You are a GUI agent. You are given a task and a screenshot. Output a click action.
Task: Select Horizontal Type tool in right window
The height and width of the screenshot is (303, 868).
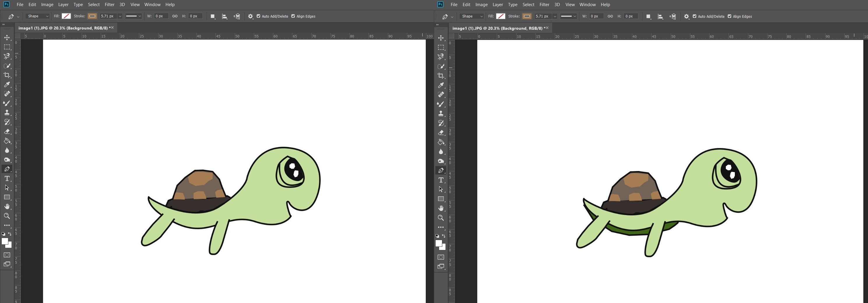[x=441, y=180]
